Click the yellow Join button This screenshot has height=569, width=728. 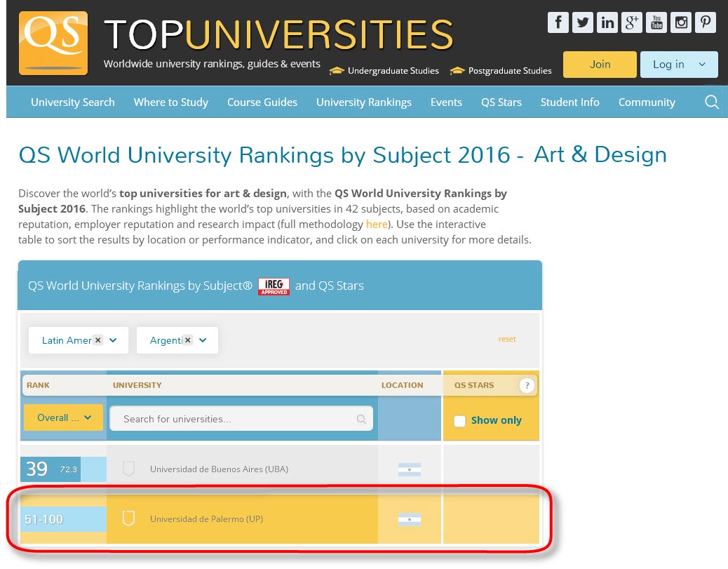click(x=600, y=65)
